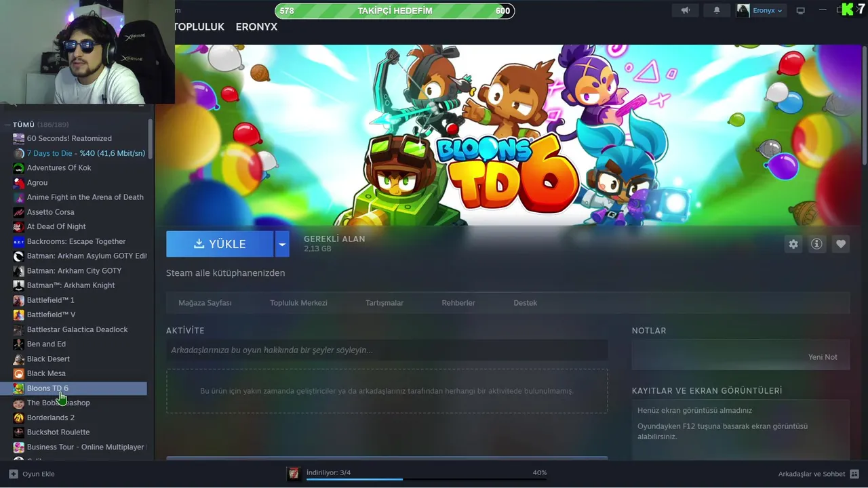Click the Battlefield V game icon
This screenshot has height=488, width=868.
(19, 314)
